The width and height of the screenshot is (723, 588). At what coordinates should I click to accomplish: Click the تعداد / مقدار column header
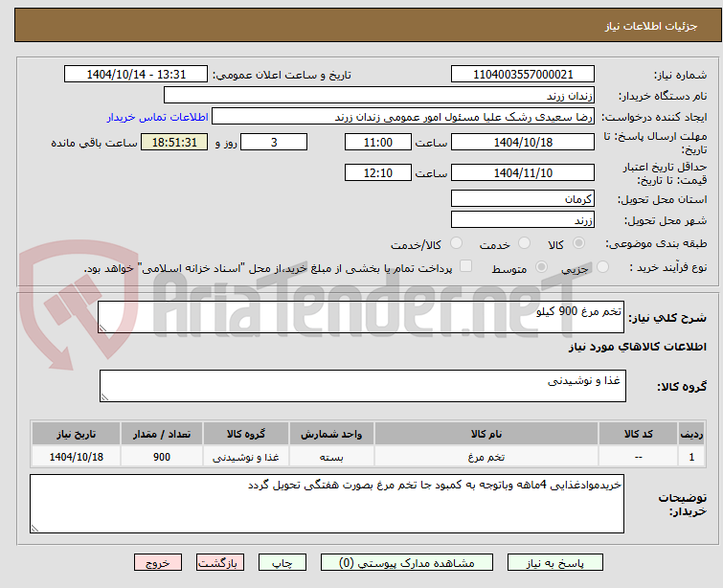pos(162,434)
